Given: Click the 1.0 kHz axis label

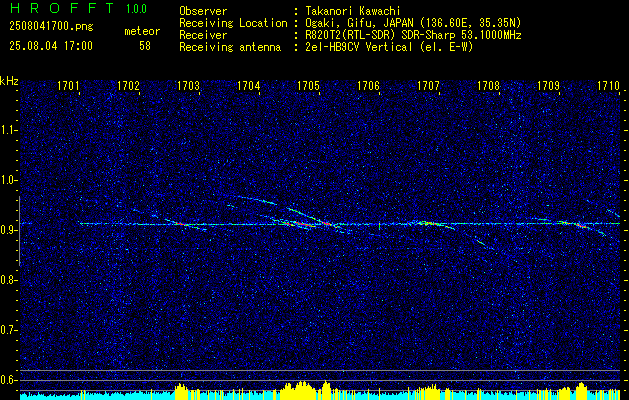Looking at the screenshot, I should tap(9, 180).
